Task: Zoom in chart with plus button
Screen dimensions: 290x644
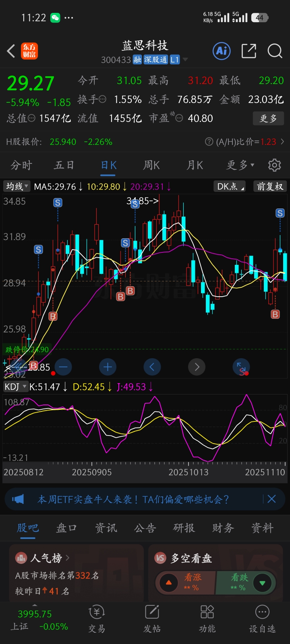Action: 108,367
